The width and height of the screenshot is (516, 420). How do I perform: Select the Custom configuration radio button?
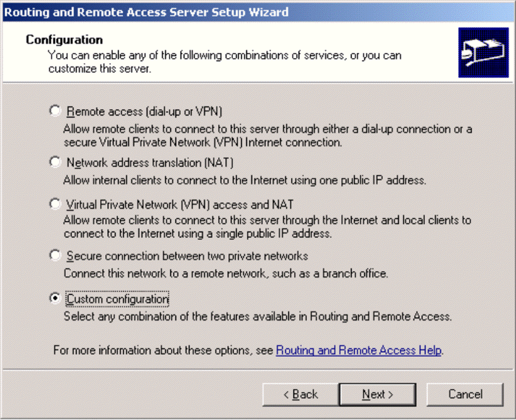coord(55,298)
